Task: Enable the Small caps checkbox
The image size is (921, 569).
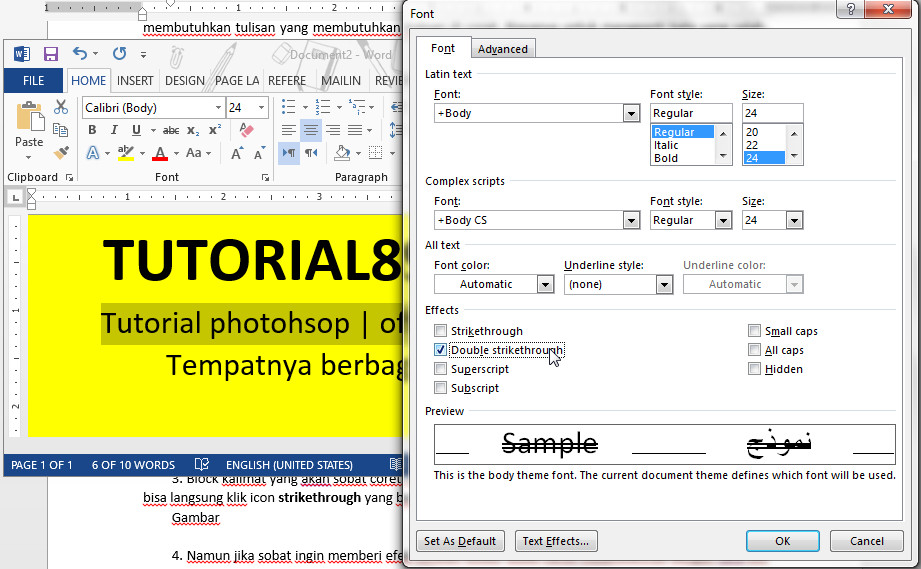Action: click(x=754, y=331)
